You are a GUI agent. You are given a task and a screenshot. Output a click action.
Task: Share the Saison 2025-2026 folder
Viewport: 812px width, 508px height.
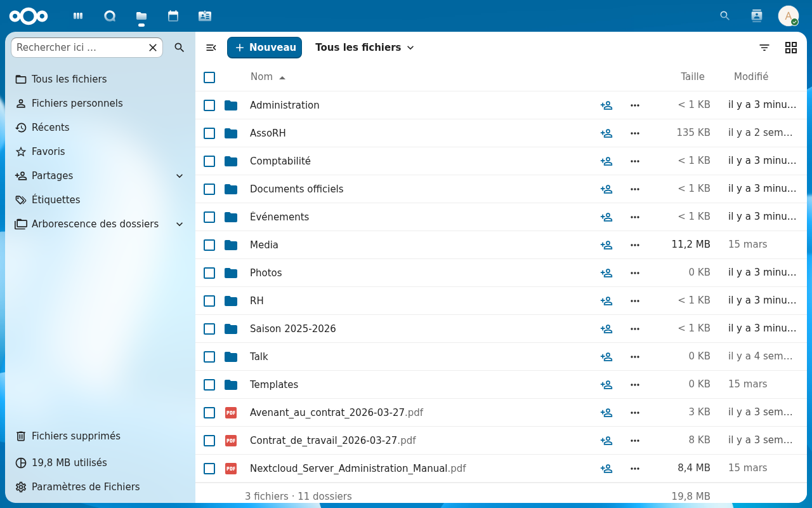tap(606, 329)
